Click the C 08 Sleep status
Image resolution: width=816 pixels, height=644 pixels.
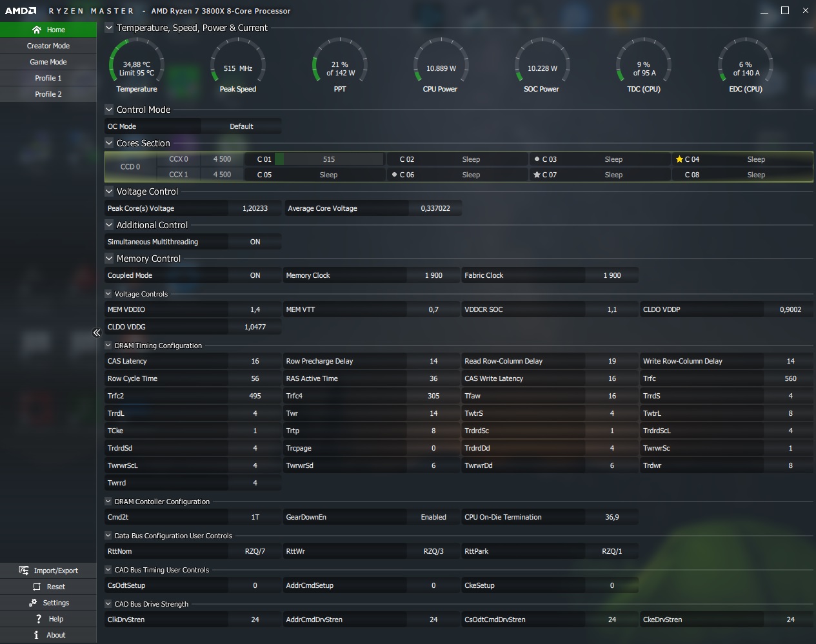756,175
